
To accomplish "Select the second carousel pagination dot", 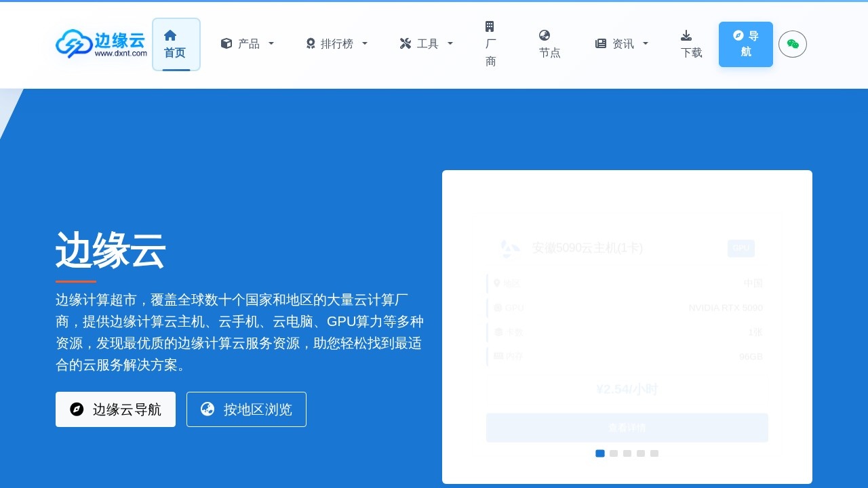I will pyautogui.click(x=614, y=453).
